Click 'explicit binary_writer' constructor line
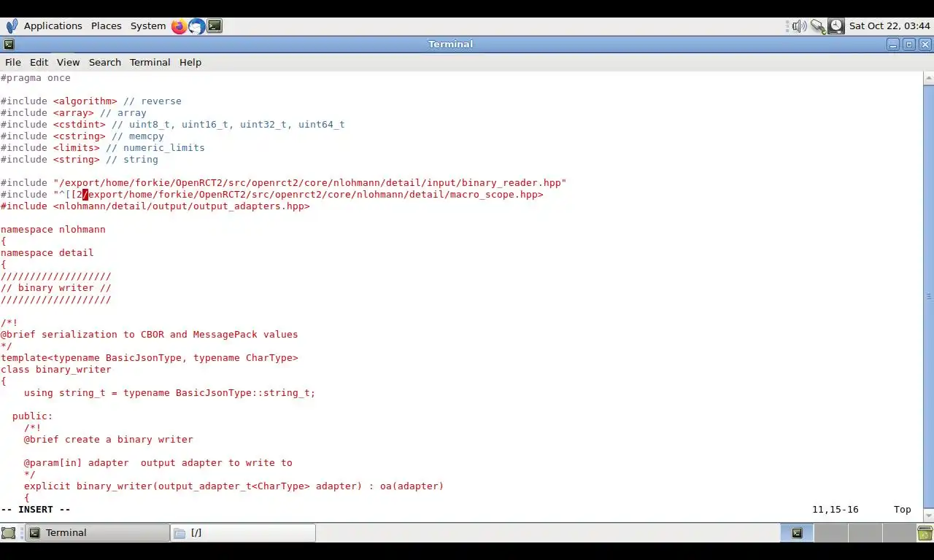 [x=234, y=486]
